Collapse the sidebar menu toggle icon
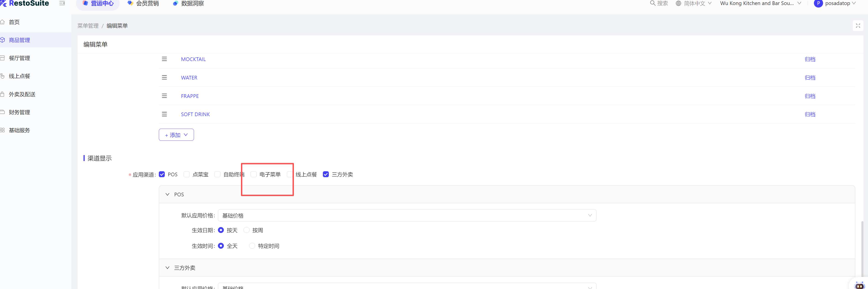The height and width of the screenshot is (289, 868). [62, 3]
